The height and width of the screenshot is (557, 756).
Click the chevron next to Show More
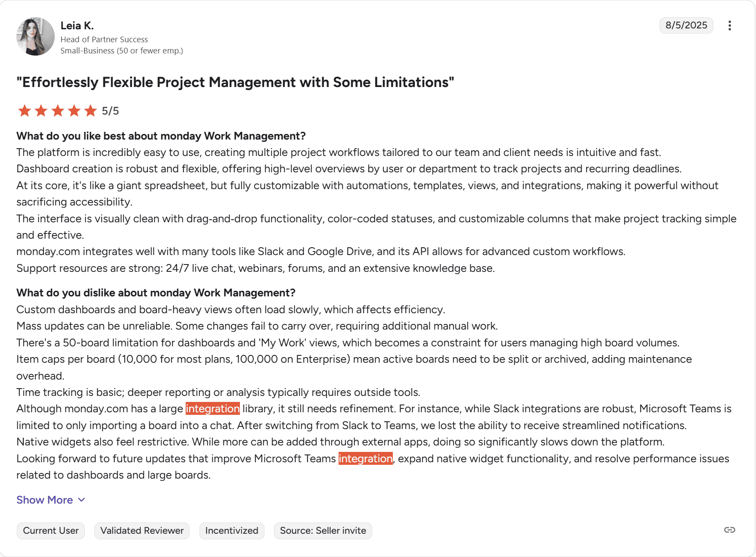(81, 500)
